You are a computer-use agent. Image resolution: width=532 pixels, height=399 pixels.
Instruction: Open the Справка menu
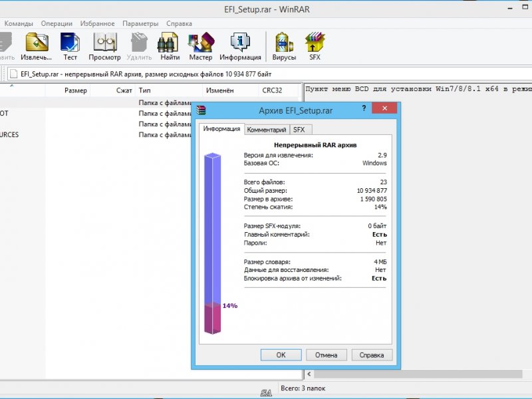point(179,24)
